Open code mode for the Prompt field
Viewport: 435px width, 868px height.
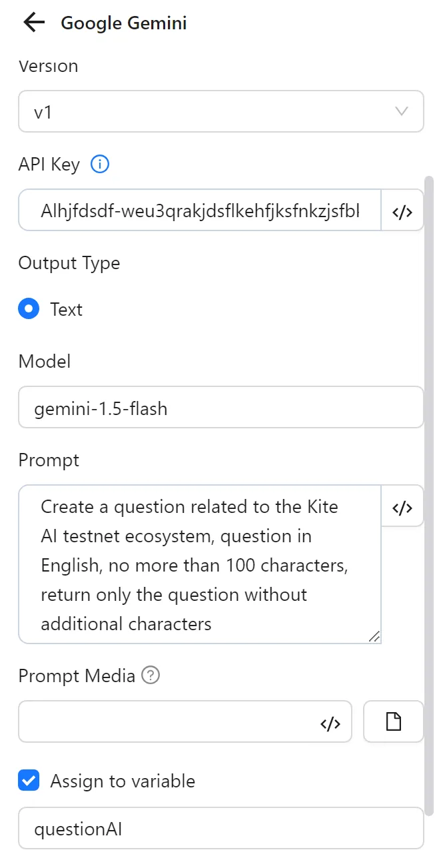pyautogui.click(x=402, y=506)
